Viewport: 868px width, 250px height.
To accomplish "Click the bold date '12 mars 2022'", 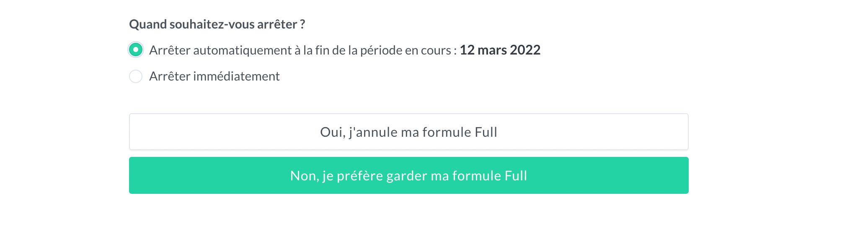I will click(x=500, y=49).
